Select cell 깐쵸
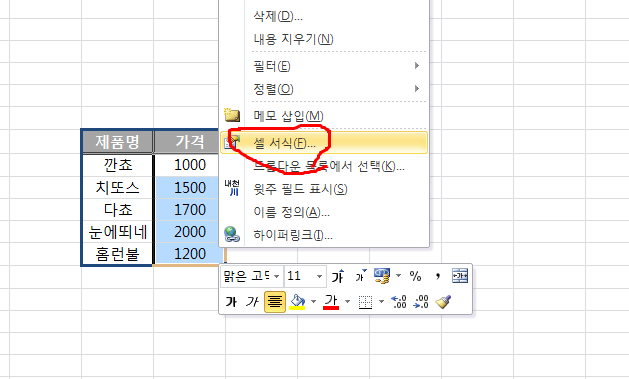 click(118, 165)
